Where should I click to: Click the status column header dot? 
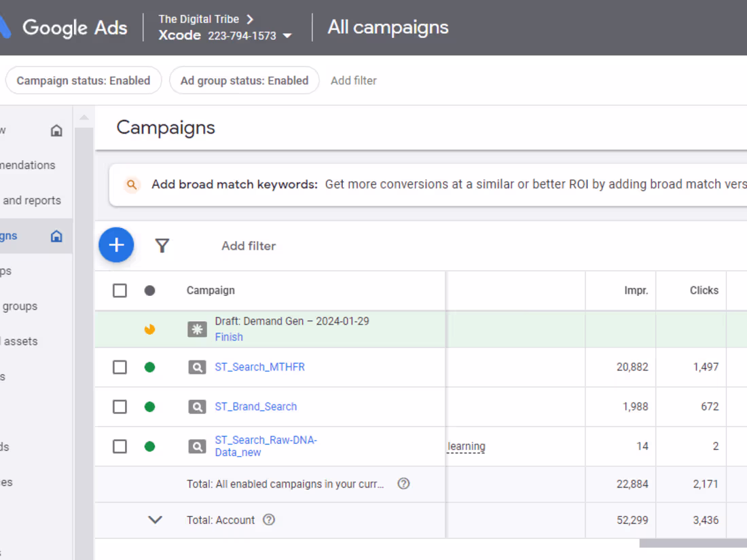pos(149,291)
